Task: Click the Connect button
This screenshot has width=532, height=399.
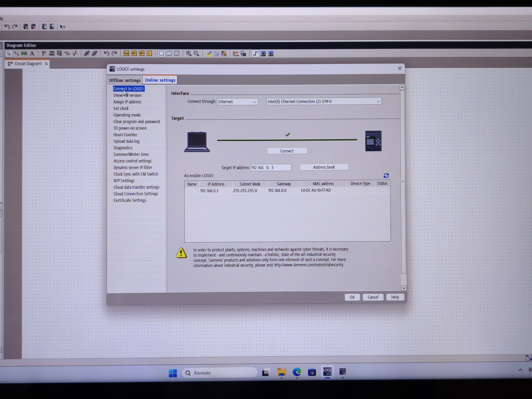Action: (287, 151)
